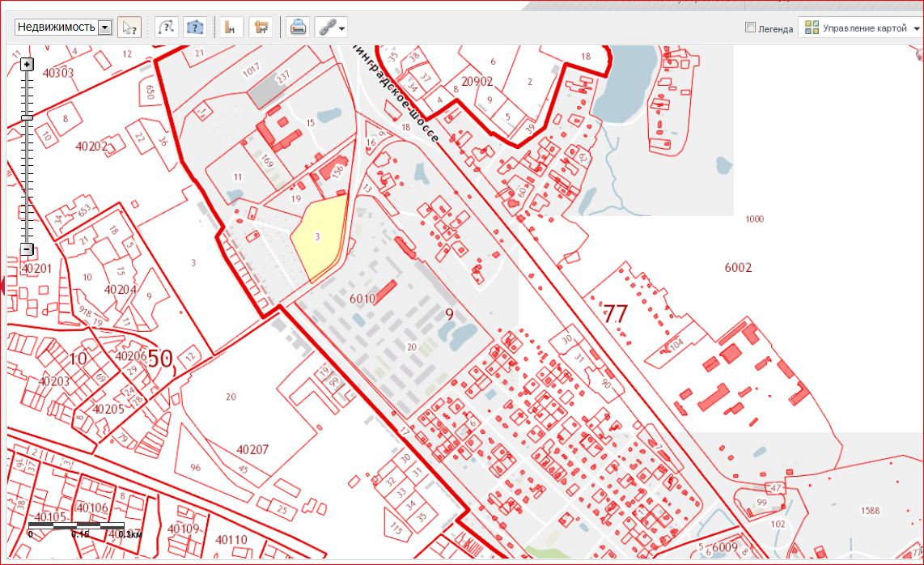Select the yellow highlighted parcel 3
The width and height of the screenshot is (924, 565).
click(x=320, y=236)
